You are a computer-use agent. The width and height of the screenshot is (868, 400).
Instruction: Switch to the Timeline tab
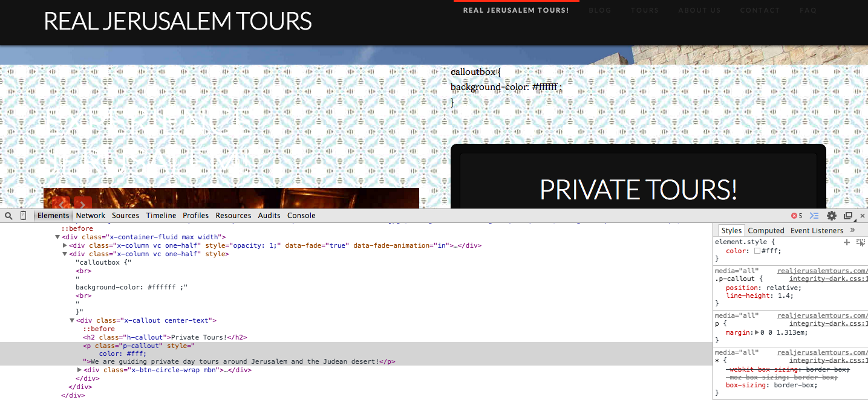(161, 216)
